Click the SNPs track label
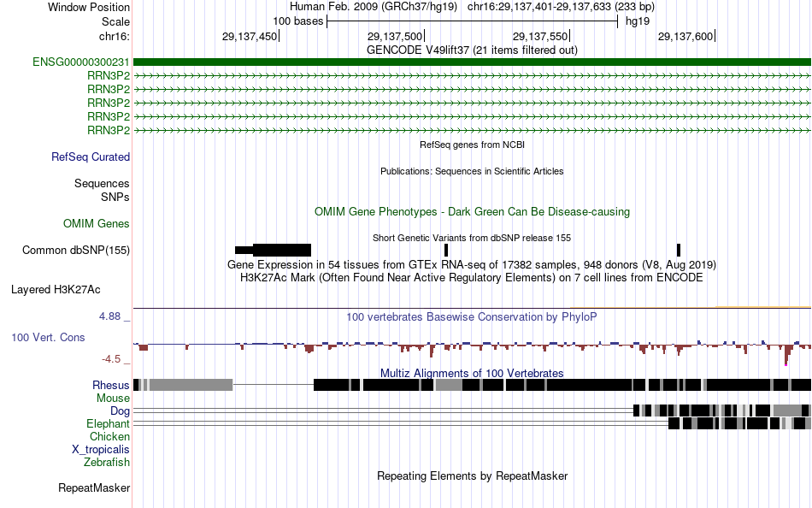812x508 pixels. pos(115,197)
